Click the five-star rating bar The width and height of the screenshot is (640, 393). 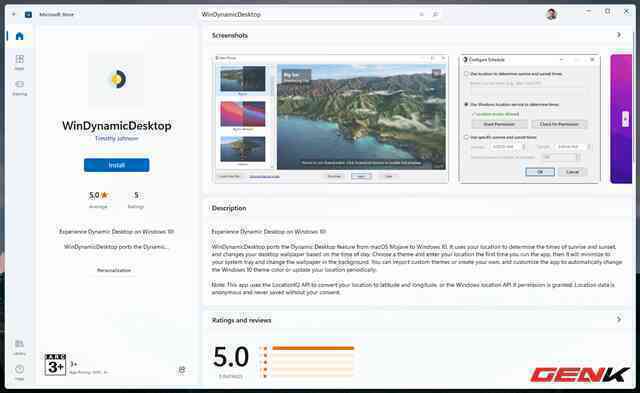pyautogui.click(x=313, y=348)
